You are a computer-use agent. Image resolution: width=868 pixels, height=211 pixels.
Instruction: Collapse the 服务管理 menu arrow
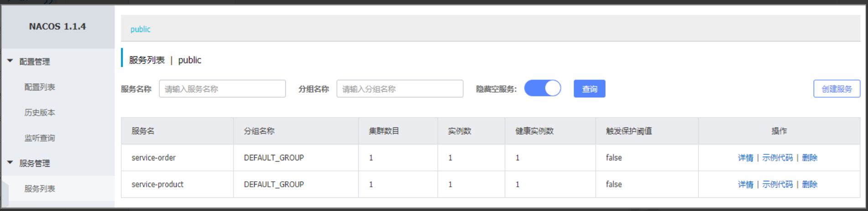(10, 163)
